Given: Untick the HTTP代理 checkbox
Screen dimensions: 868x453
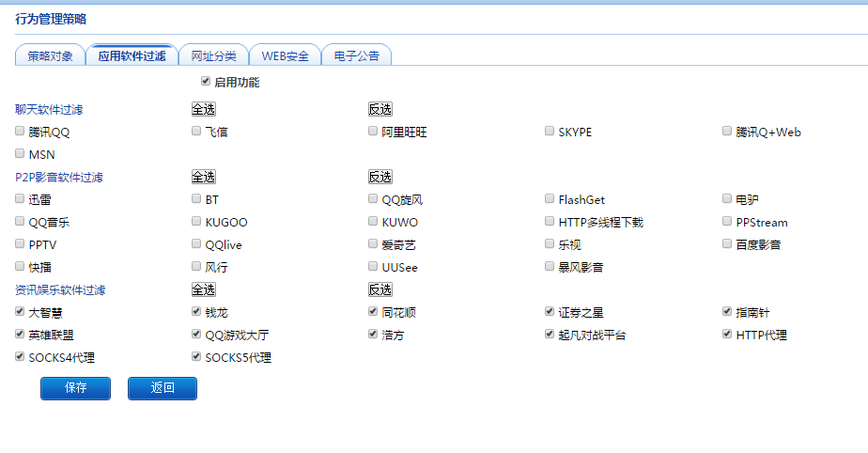Looking at the screenshot, I should pyautogui.click(x=727, y=334).
